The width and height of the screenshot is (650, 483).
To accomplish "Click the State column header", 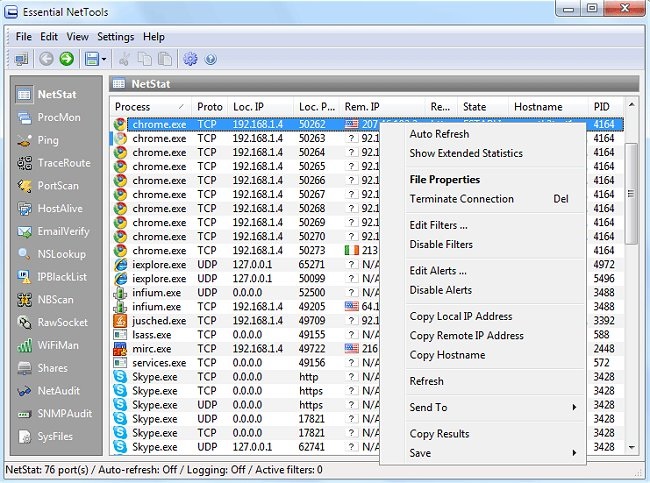I will tap(483, 107).
